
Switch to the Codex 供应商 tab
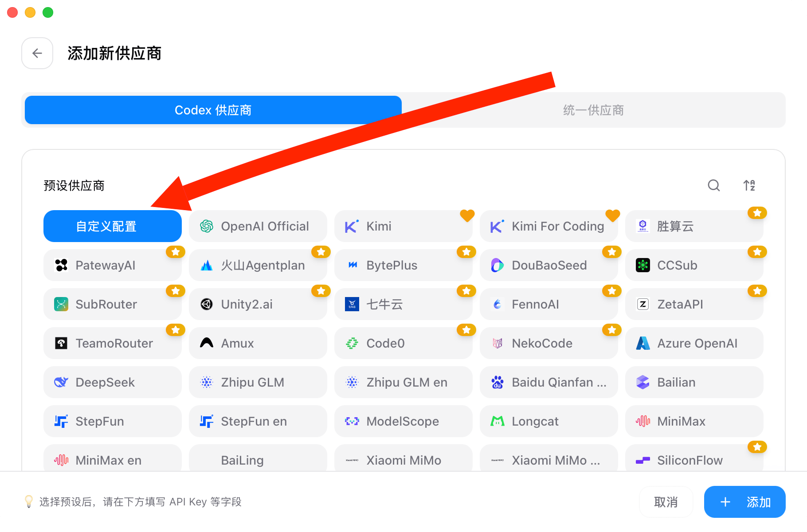click(213, 110)
